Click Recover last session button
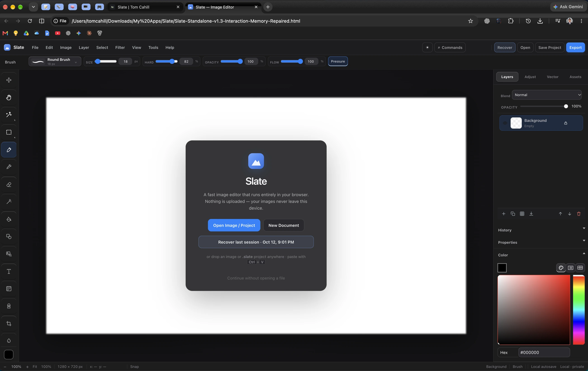 coord(256,242)
